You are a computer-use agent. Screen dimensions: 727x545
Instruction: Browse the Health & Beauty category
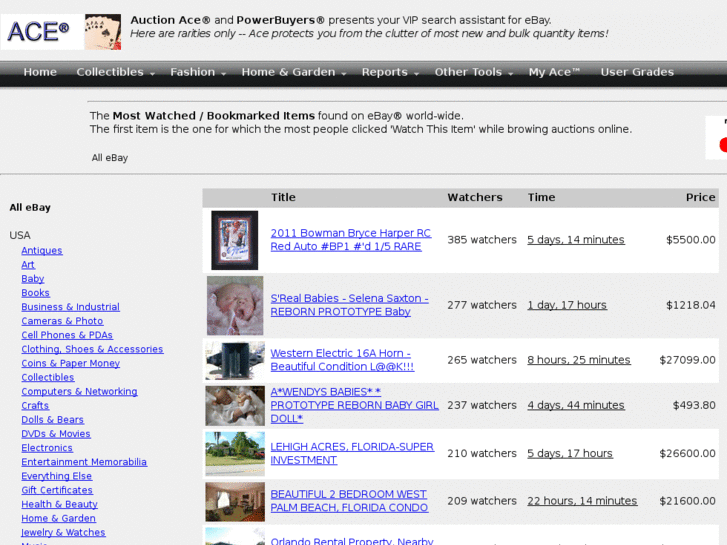coord(59,504)
